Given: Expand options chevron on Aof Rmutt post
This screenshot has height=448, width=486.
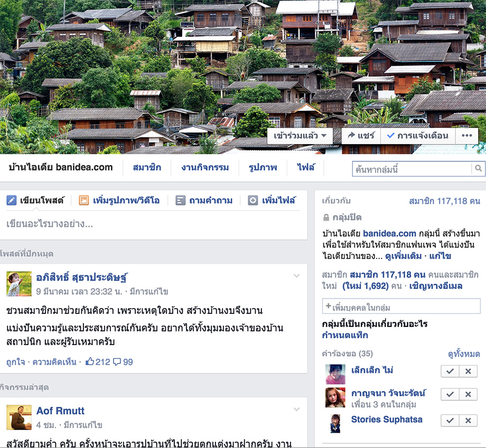Looking at the screenshot, I should point(297,409).
